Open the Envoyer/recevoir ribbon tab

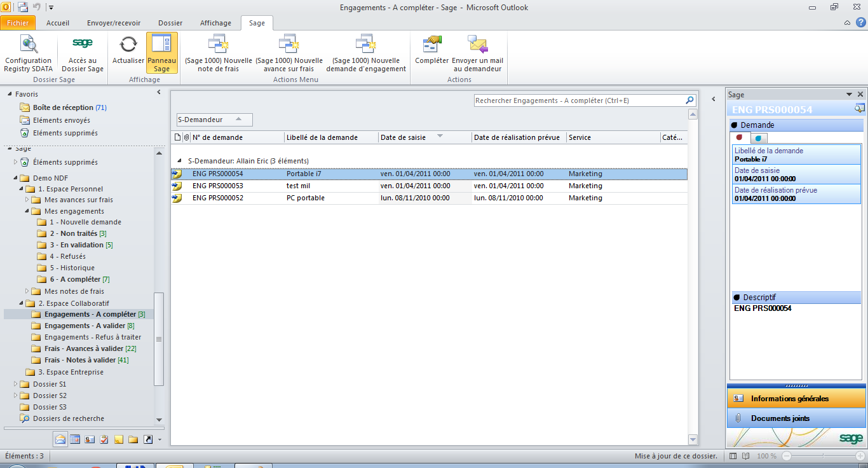114,23
